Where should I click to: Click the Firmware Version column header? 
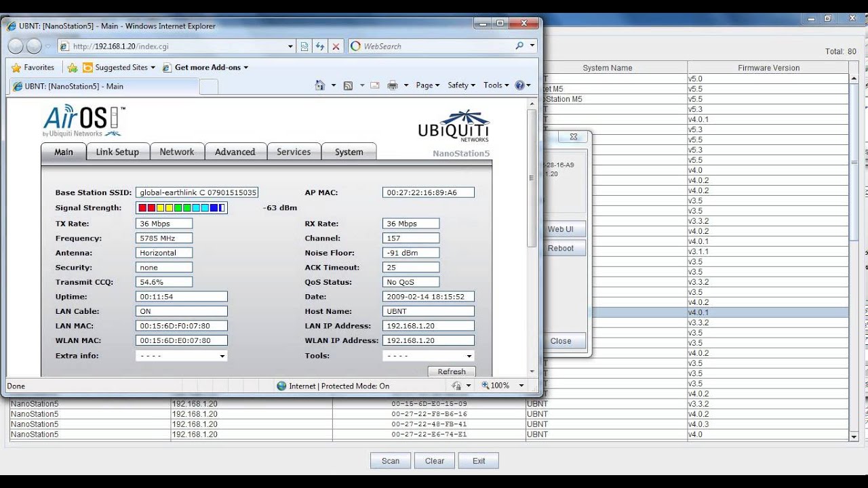click(x=768, y=68)
